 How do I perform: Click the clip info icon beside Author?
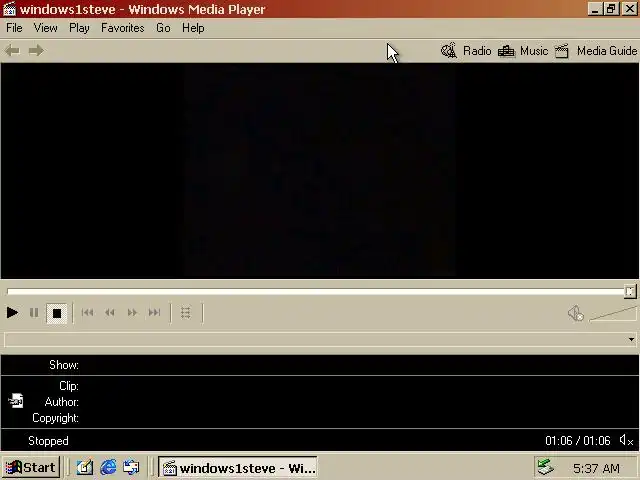(16, 401)
